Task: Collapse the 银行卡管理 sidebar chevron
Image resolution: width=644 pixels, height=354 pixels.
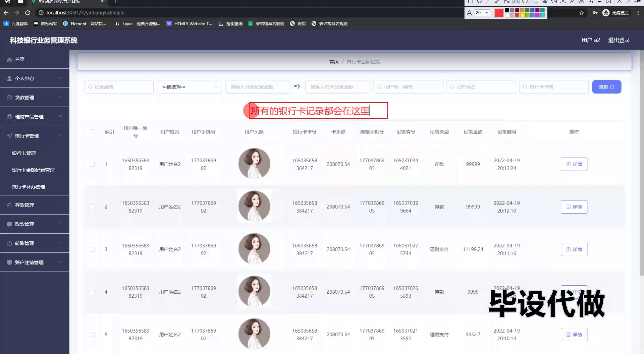Action: (61, 135)
